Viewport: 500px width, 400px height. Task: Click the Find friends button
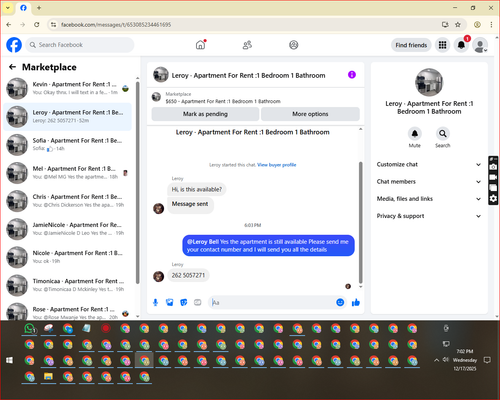click(x=411, y=45)
